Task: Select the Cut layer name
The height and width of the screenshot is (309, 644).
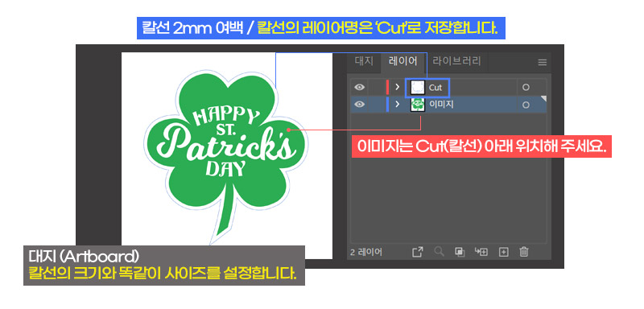Action: [x=436, y=88]
